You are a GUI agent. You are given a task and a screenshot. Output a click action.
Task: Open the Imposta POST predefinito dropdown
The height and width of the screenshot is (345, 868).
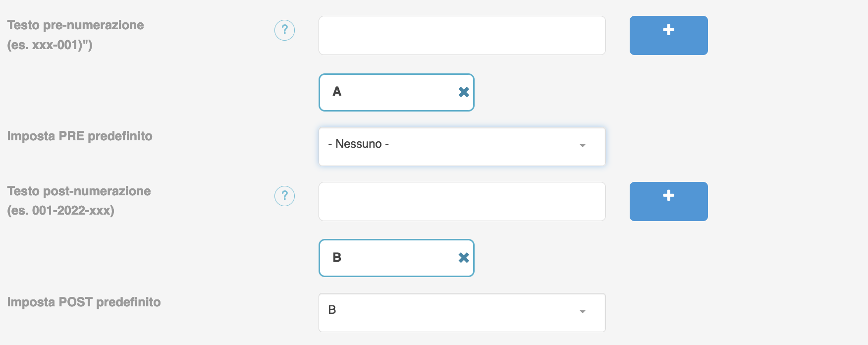(462, 312)
